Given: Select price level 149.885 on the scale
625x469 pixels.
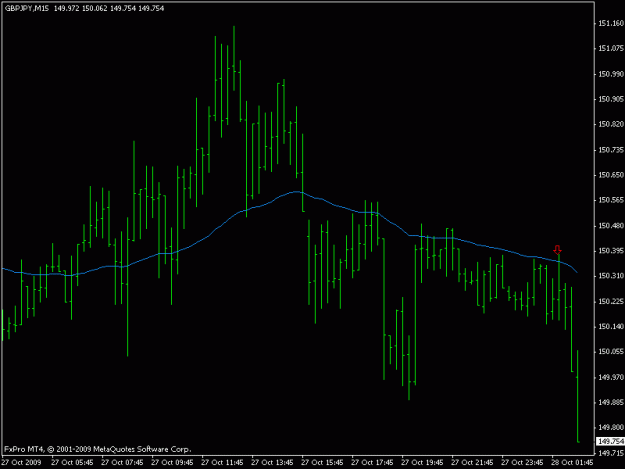Looking at the screenshot, I should 611,402.
